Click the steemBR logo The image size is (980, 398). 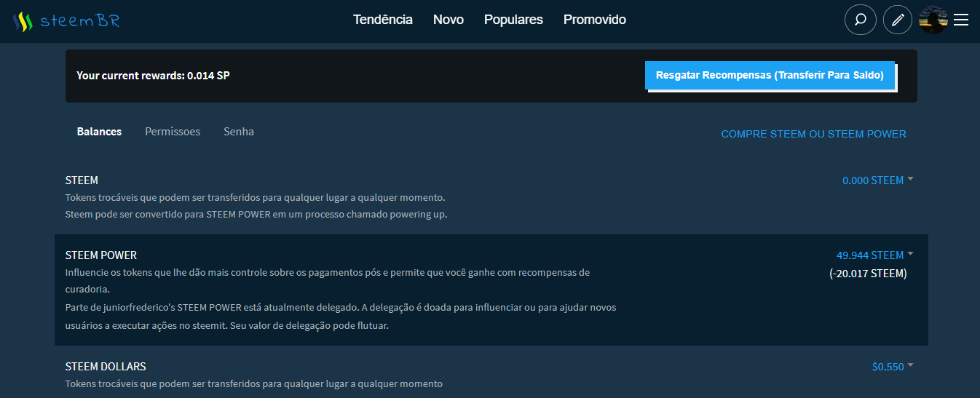(x=66, y=20)
